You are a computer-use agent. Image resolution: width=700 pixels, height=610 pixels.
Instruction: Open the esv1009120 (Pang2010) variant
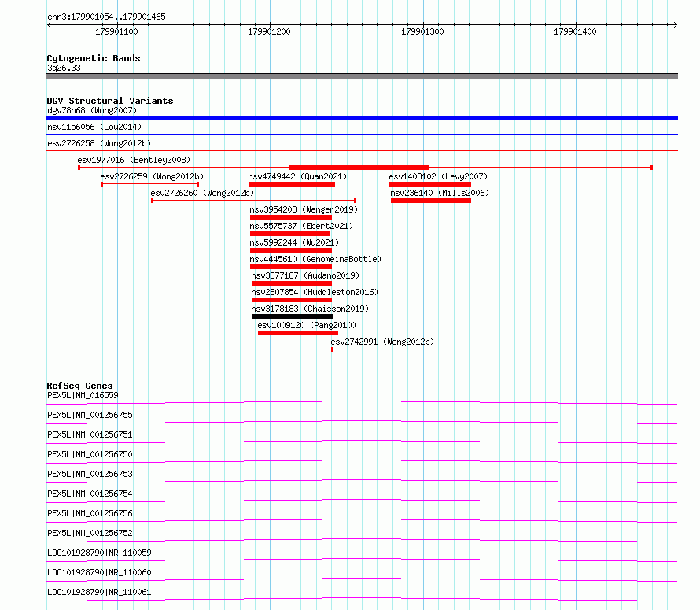[x=307, y=325]
